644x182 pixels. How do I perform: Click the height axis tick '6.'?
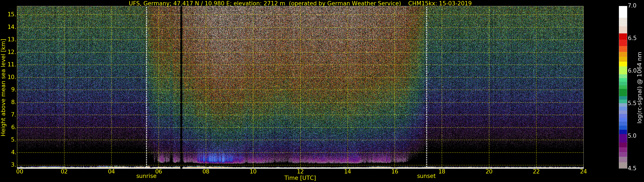coord(13,127)
